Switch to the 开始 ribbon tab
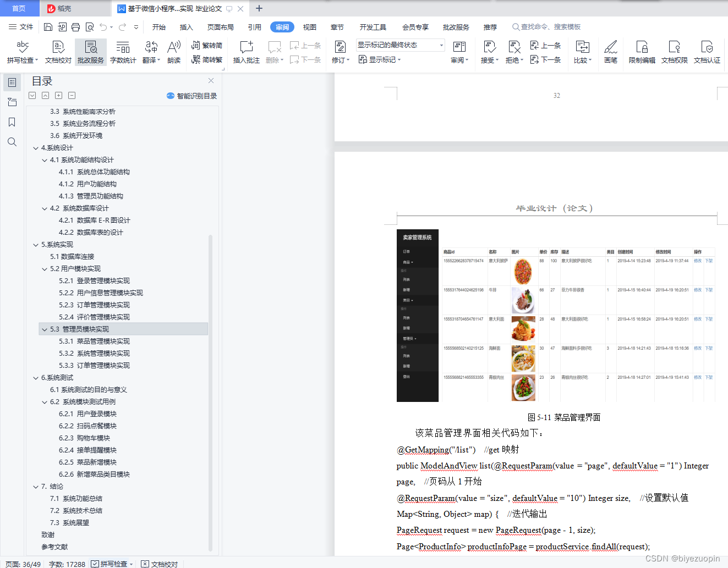The height and width of the screenshot is (568, 728). [x=159, y=27]
